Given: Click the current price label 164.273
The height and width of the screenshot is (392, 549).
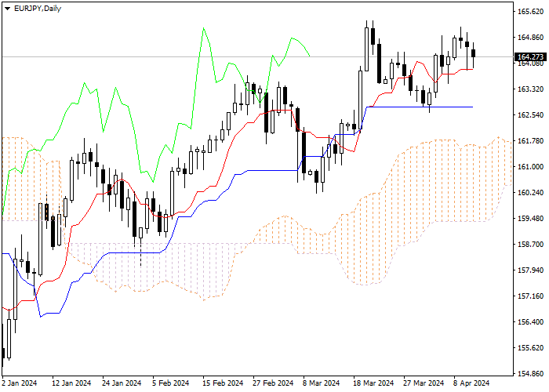Looking at the screenshot, I should 530,56.
